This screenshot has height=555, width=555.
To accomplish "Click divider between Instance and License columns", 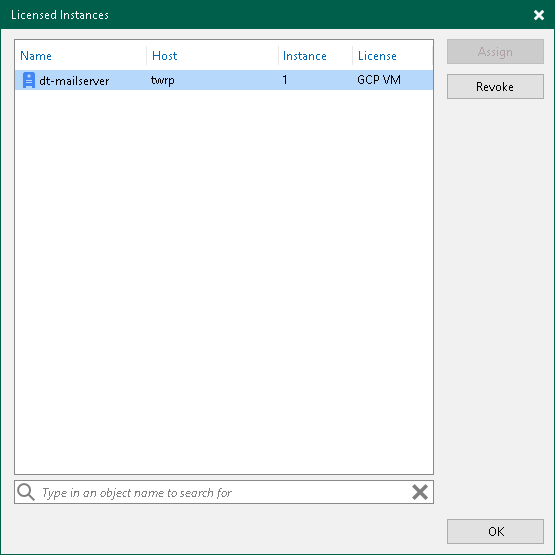I will [353, 55].
